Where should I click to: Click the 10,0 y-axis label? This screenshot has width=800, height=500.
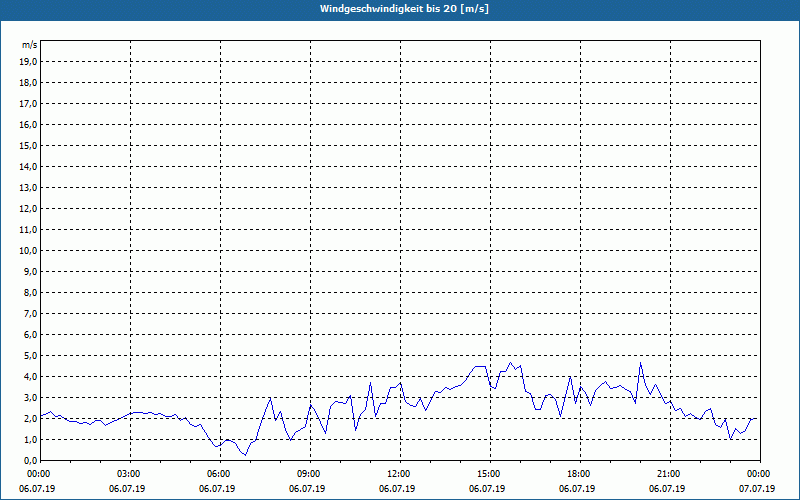click(x=29, y=251)
